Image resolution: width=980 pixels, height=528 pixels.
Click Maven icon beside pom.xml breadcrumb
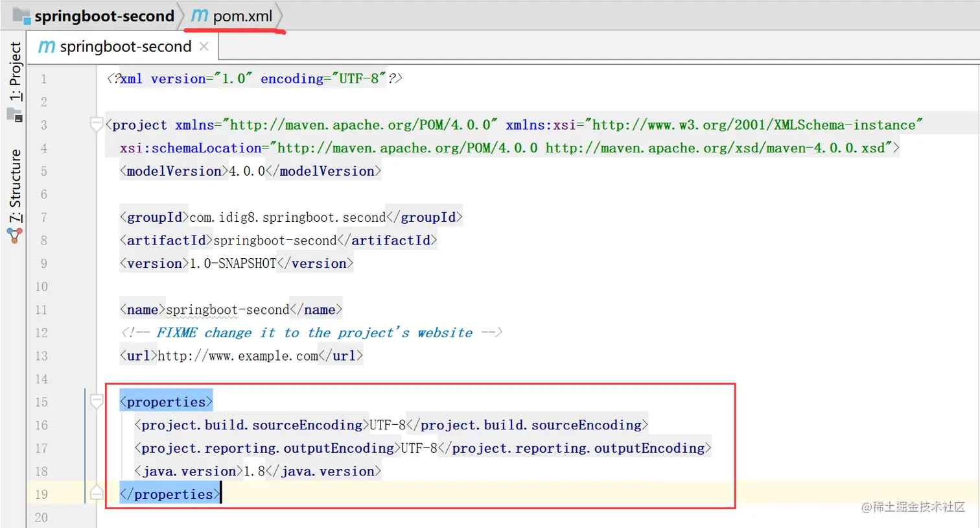tap(200, 16)
